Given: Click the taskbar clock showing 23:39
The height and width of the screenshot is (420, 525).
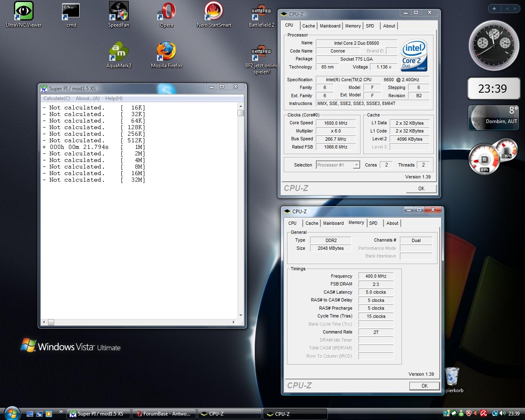Looking at the screenshot, I should tap(514, 414).
